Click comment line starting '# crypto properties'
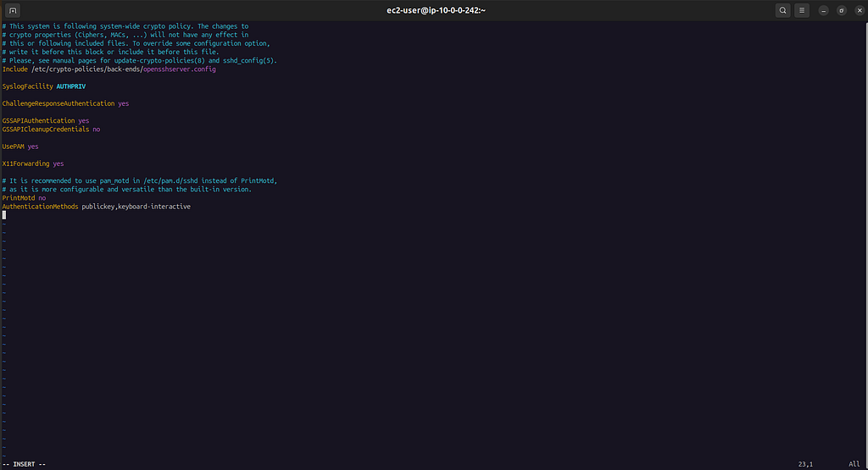The width and height of the screenshot is (868, 470). [x=125, y=35]
